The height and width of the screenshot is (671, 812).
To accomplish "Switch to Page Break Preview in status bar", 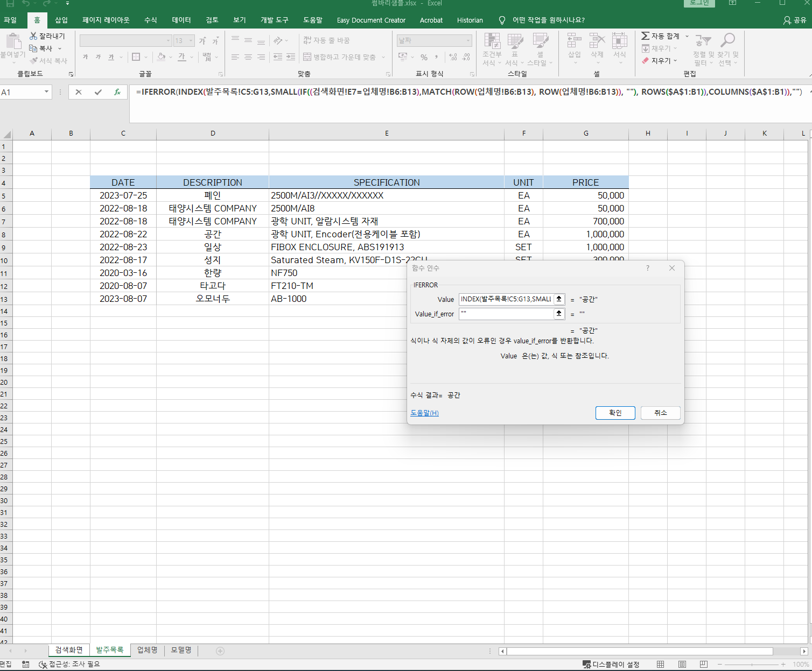I will point(703,665).
